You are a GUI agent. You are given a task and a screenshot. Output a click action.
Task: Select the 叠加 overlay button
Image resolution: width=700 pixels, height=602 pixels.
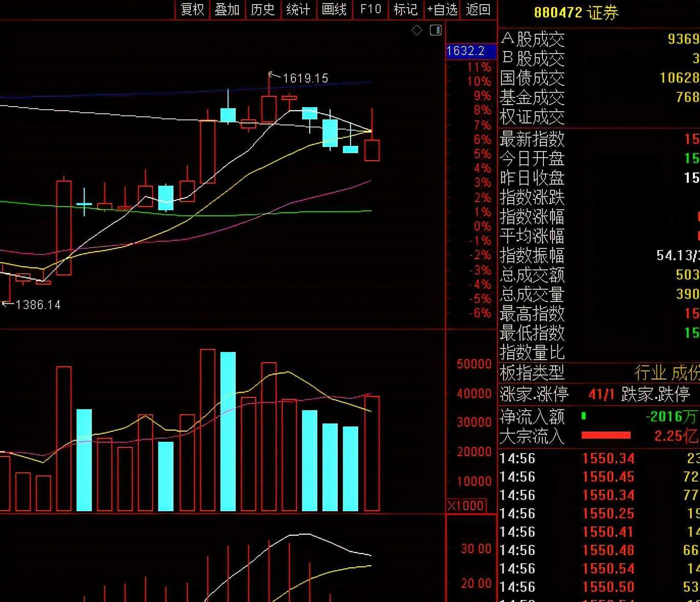click(227, 9)
